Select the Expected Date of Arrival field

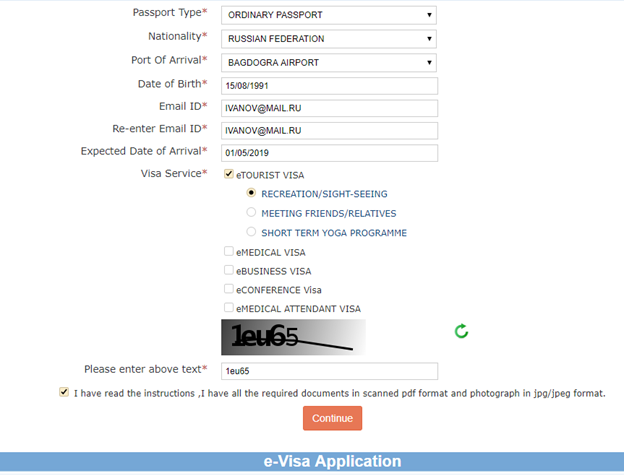click(330, 153)
